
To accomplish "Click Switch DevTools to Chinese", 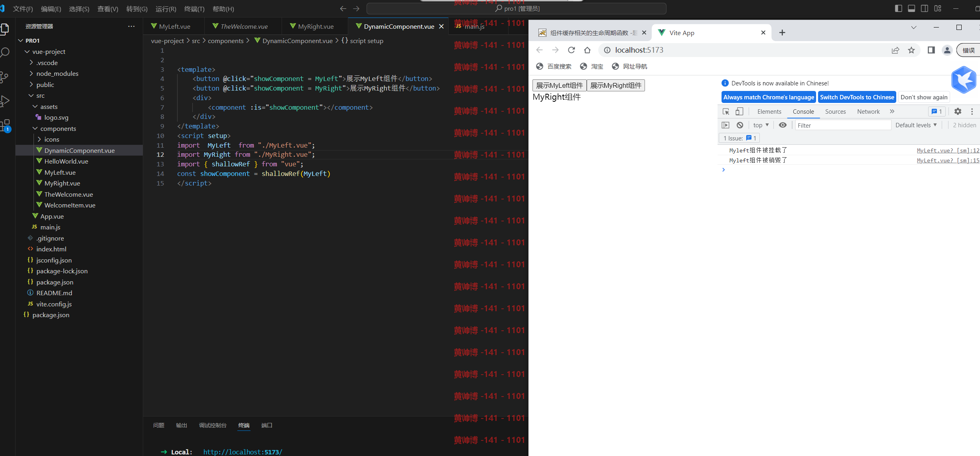I will click(x=857, y=97).
